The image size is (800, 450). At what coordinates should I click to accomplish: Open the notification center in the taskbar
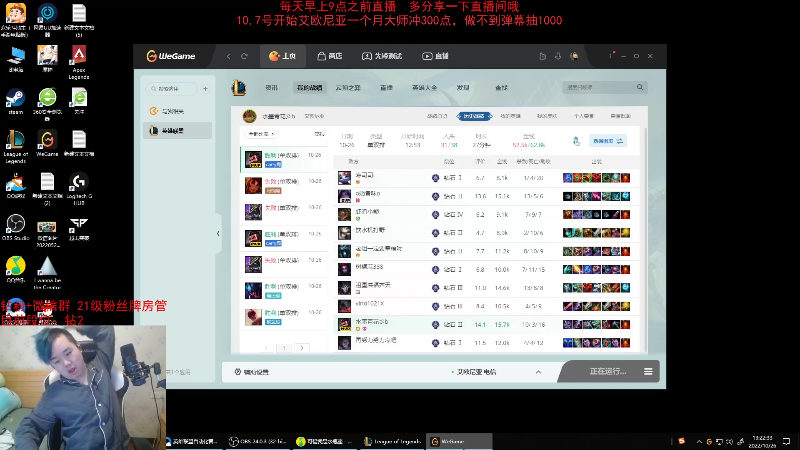787,441
